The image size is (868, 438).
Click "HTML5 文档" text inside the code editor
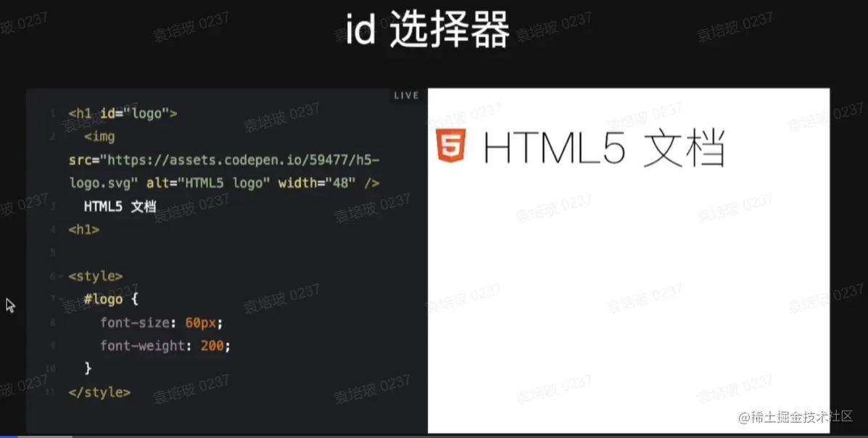point(120,207)
